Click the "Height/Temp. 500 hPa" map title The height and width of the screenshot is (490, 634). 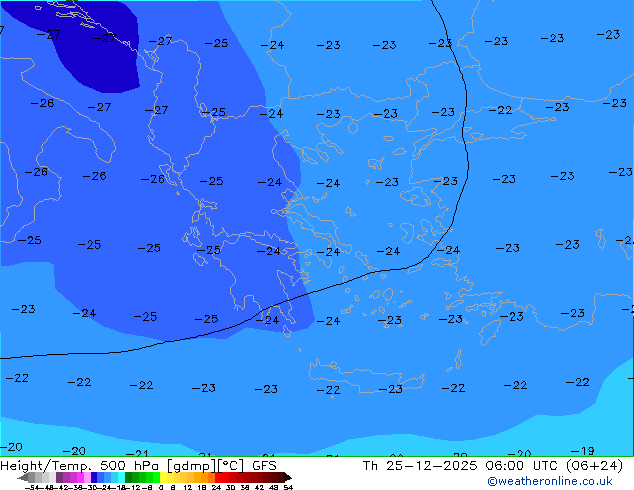coord(81,466)
